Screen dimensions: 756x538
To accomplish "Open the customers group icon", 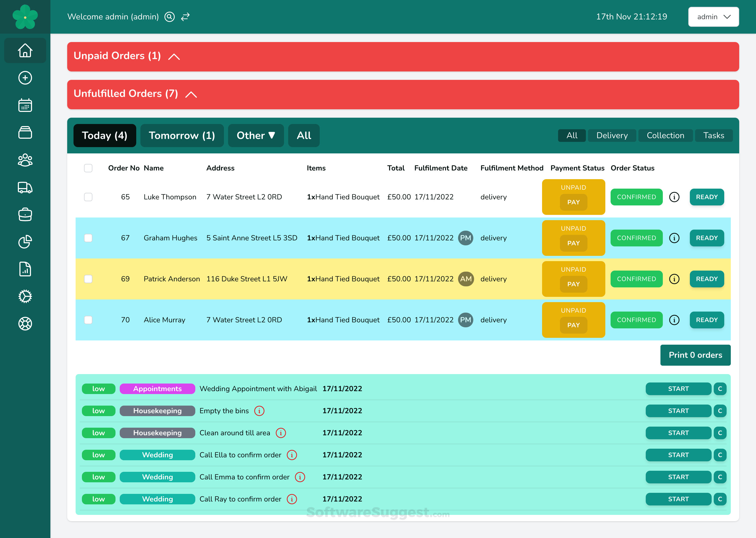I will 25,160.
